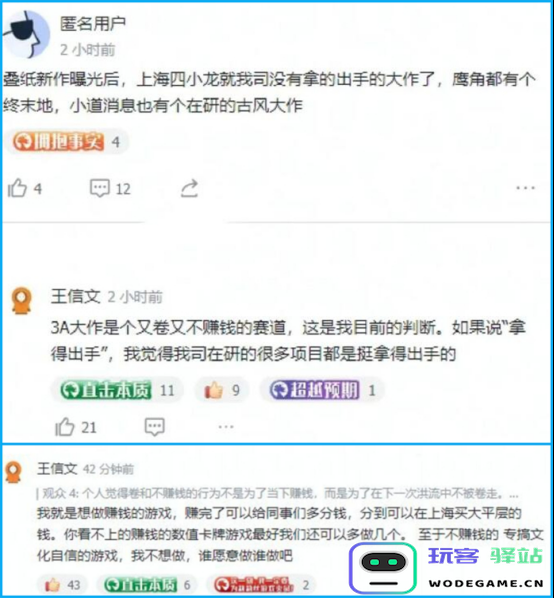Open 王信文's profile from the 42-minute-old reply

click(57, 469)
